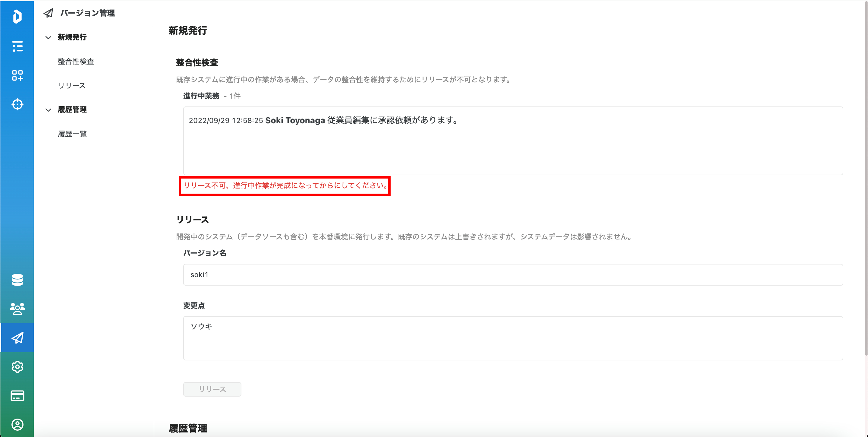Click the 進行中業務 log entry box

[x=512, y=141]
